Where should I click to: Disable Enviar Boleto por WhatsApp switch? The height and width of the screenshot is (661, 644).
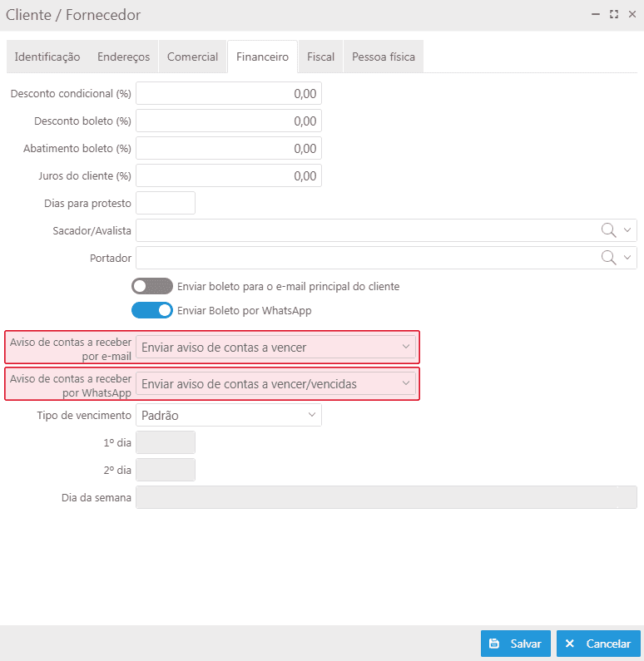click(151, 310)
